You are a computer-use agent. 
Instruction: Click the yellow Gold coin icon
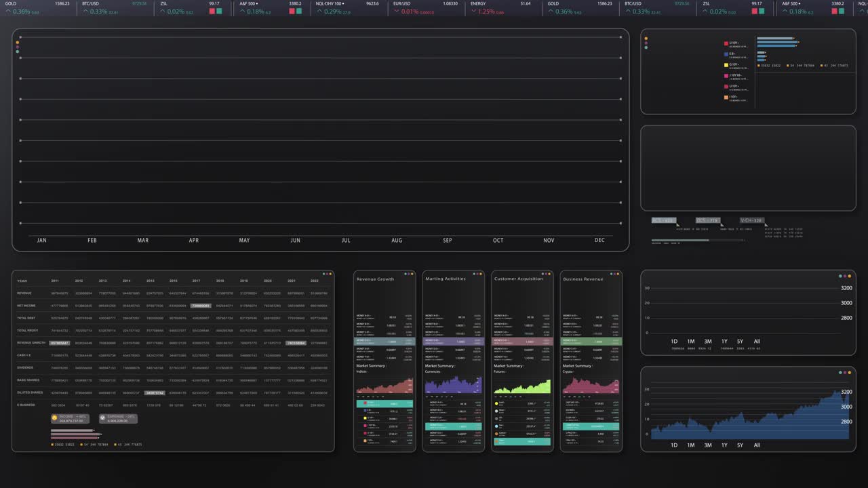pos(496,403)
